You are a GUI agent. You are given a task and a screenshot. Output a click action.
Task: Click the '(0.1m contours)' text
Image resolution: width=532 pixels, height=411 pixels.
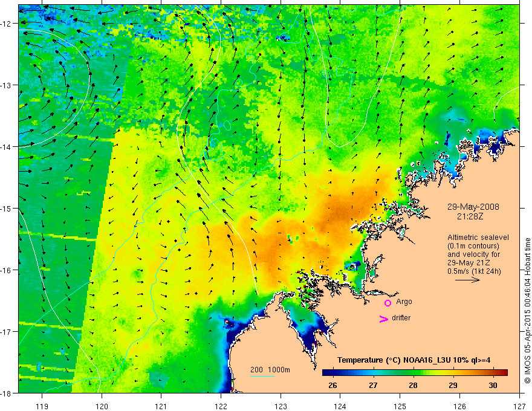tap(473, 246)
